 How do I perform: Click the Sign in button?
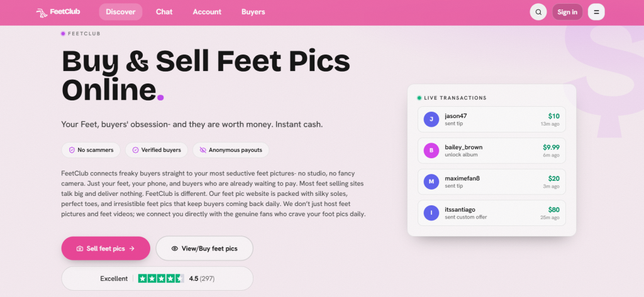(567, 12)
